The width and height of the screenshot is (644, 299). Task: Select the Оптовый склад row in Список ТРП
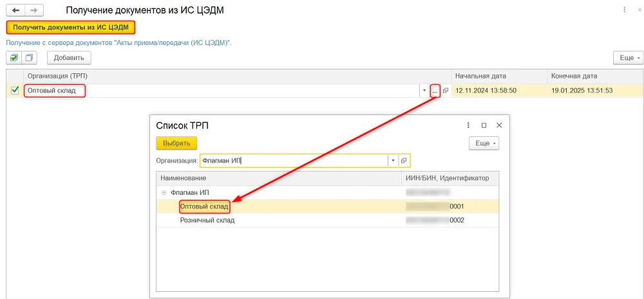[328, 206]
